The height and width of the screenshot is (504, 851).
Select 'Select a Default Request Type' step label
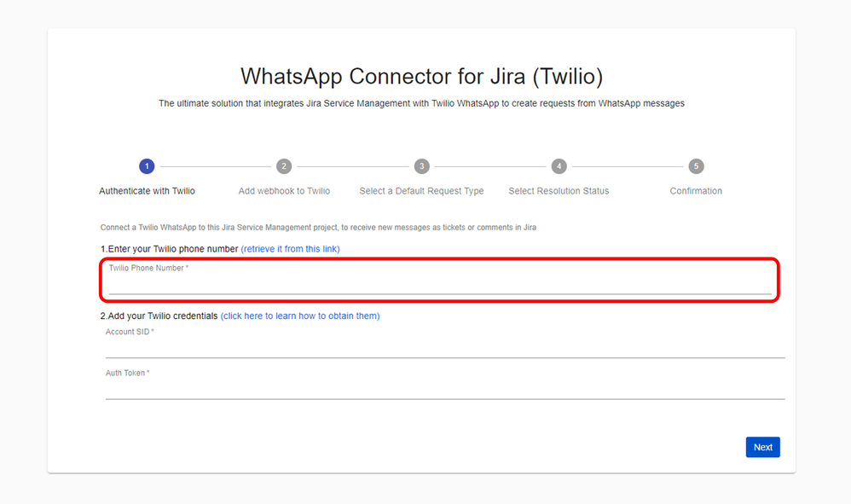tap(422, 191)
